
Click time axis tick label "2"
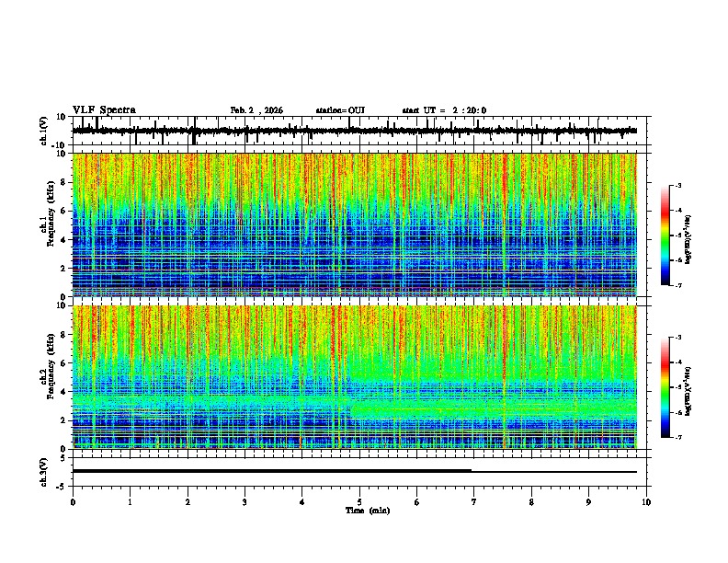pyautogui.click(x=188, y=502)
